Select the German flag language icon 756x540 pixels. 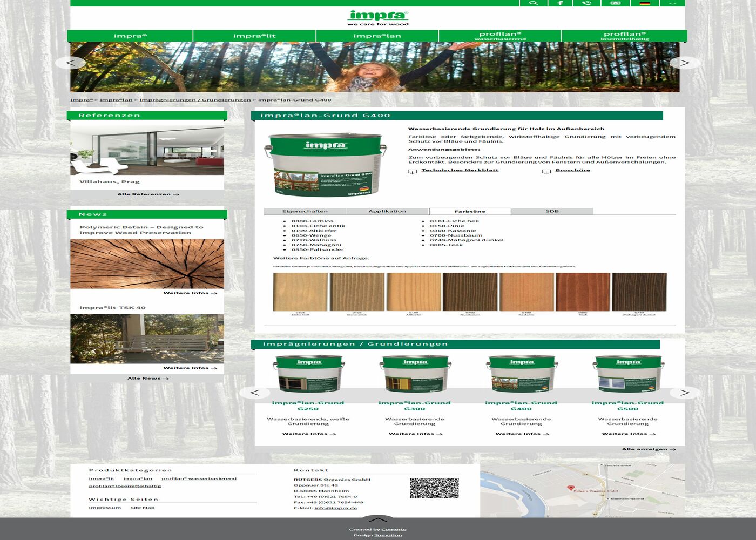click(644, 3)
